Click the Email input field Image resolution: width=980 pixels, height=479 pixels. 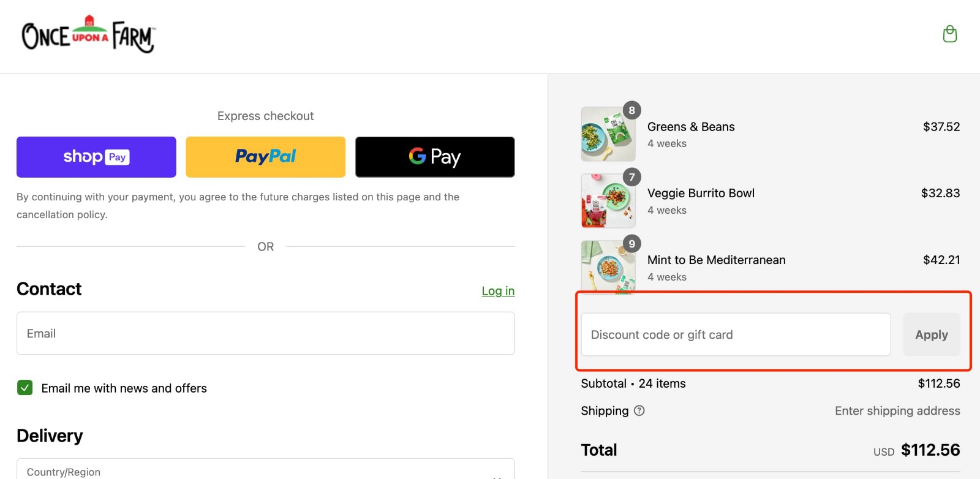click(x=265, y=333)
